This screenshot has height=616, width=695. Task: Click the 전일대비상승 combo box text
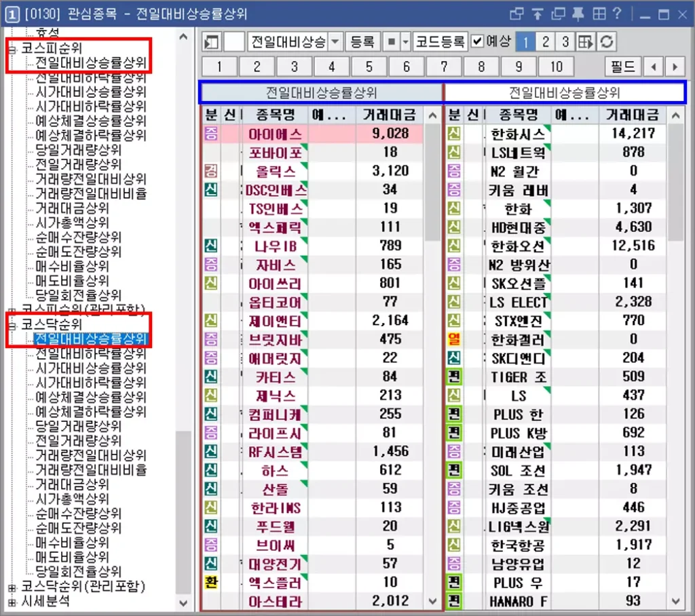point(288,42)
